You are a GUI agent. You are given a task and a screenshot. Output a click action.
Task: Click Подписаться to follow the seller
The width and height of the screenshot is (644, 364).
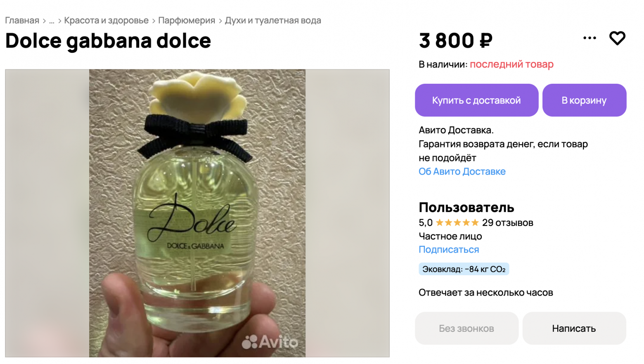449,250
